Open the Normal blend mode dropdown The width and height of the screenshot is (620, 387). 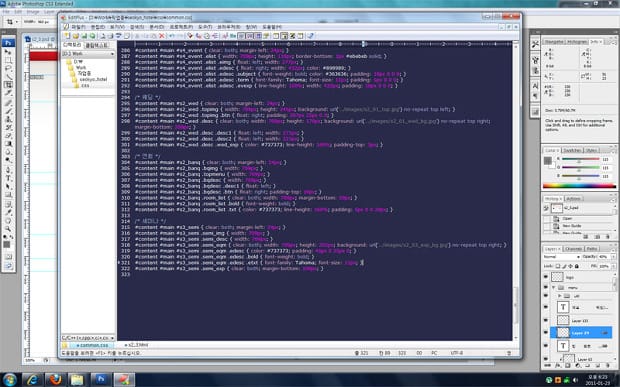tap(561, 257)
